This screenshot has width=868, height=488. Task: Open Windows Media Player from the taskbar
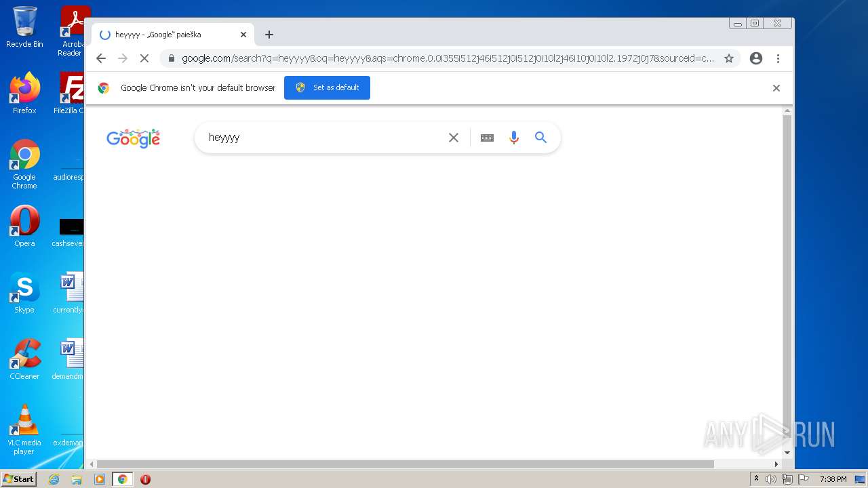(x=100, y=479)
